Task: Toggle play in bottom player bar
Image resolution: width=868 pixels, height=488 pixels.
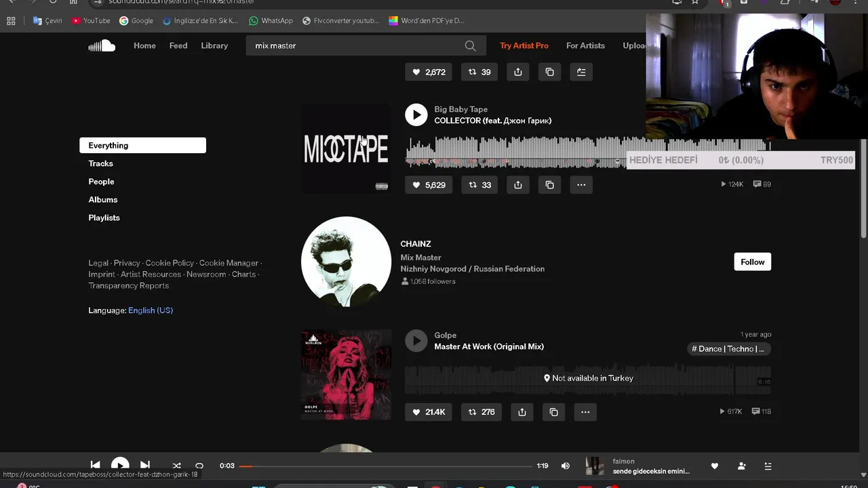Action: (120, 466)
